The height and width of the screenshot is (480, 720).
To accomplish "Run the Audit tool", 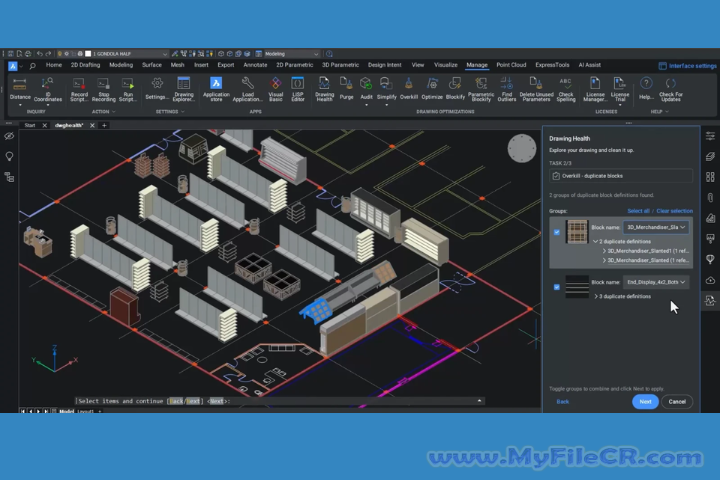I will 366,88.
